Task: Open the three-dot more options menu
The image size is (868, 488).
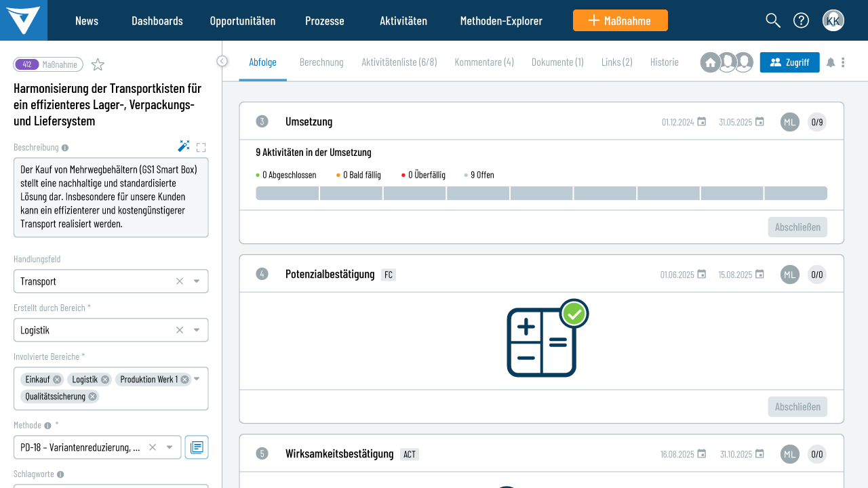Action: [x=843, y=62]
